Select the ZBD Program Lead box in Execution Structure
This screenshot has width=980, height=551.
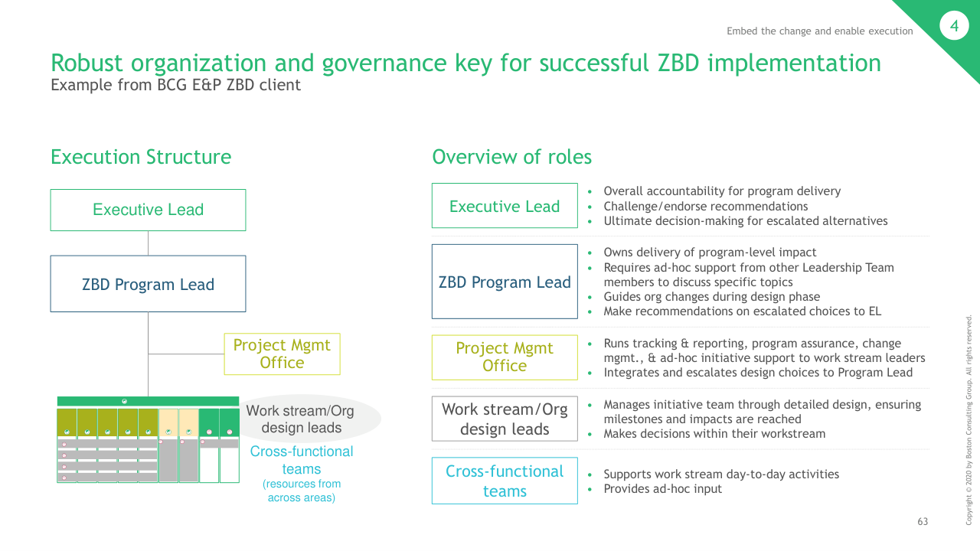point(148,284)
